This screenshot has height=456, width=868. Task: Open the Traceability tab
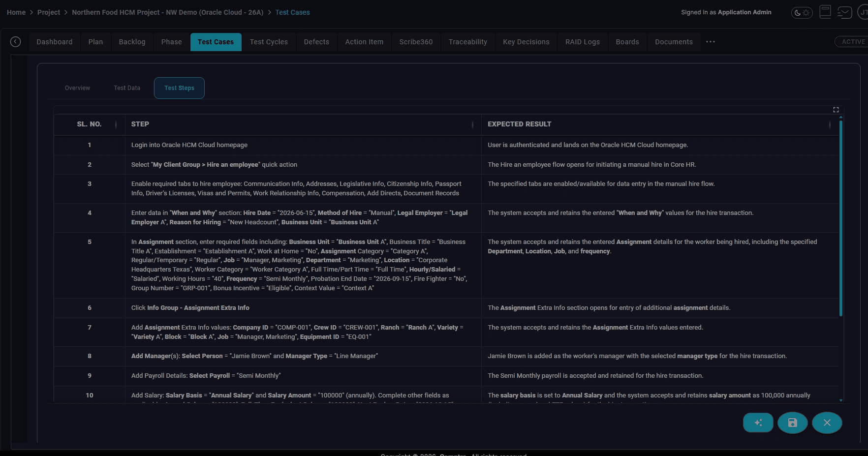(468, 42)
